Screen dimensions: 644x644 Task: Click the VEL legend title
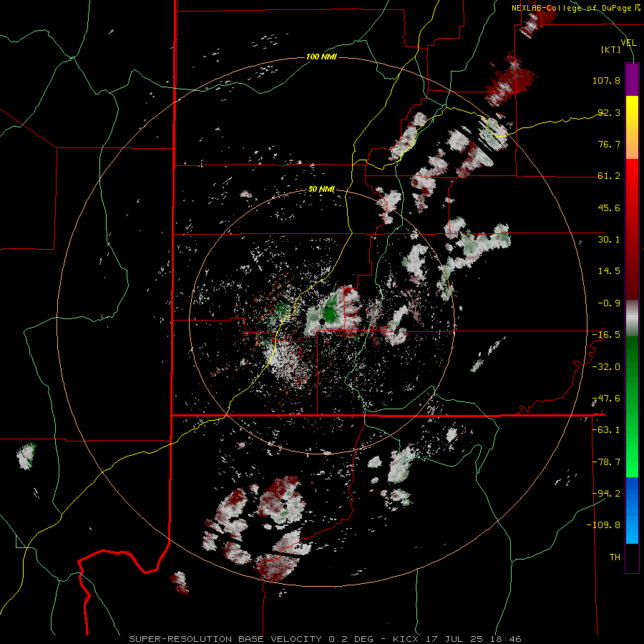(628, 42)
